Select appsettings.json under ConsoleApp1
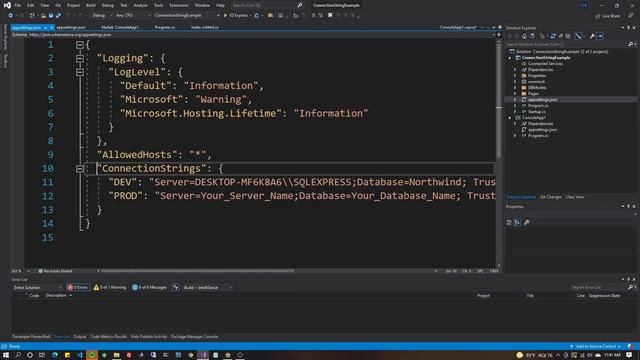 [x=542, y=130]
